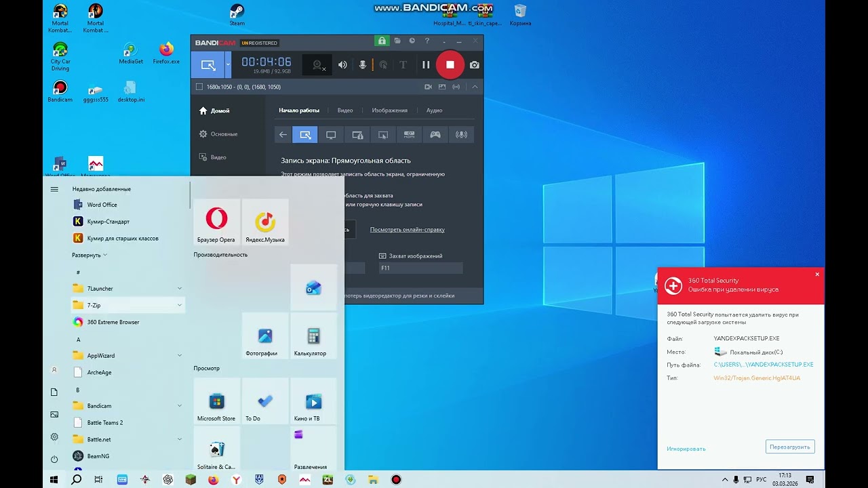Toggle mouse click effects in Bandicam
868x488 pixels.
[383, 65]
